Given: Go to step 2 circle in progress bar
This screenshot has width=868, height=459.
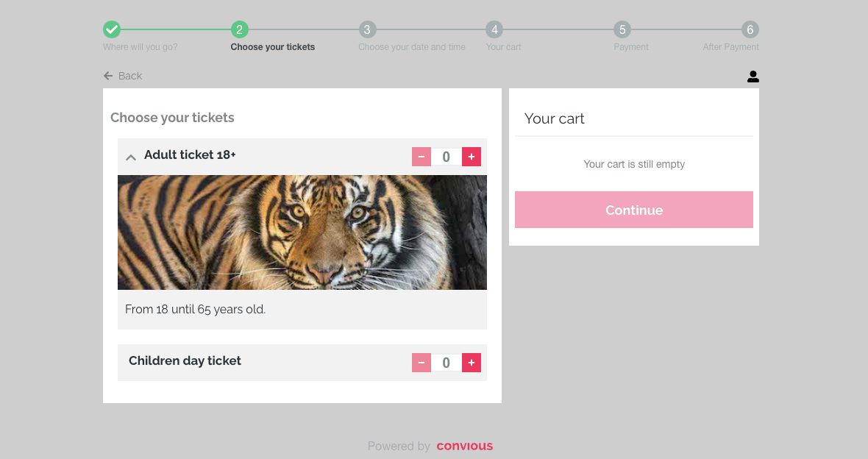Looking at the screenshot, I should tap(239, 29).
